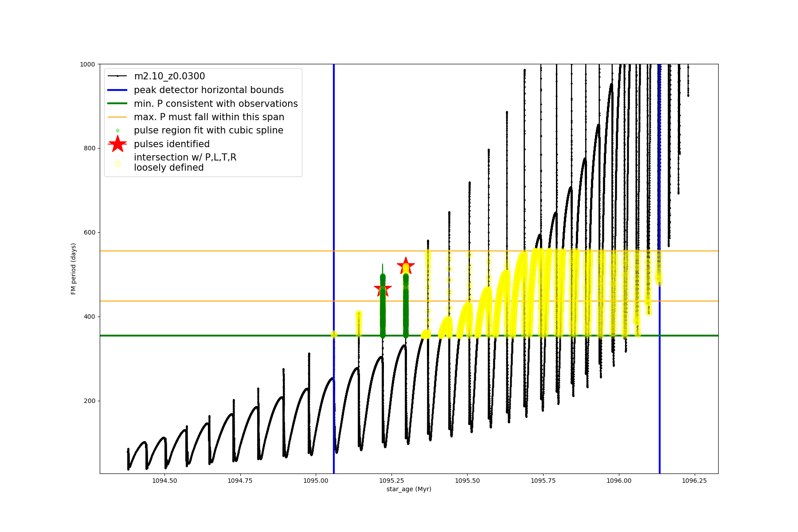Click the thick green line swatch in the legend
Image resolution: width=798 pixels, height=532 pixels.
pyautogui.click(x=117, y=103)
